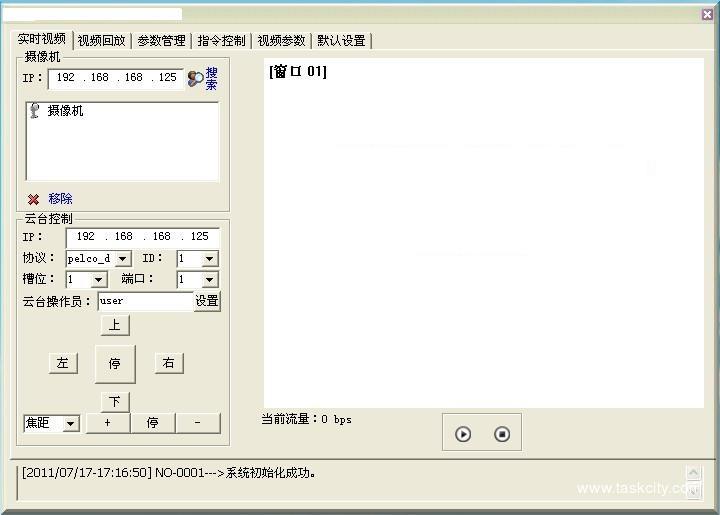Screen dimensions: 720x515
Task: Pan camera left with 左 button
Action: pos(63,363)
